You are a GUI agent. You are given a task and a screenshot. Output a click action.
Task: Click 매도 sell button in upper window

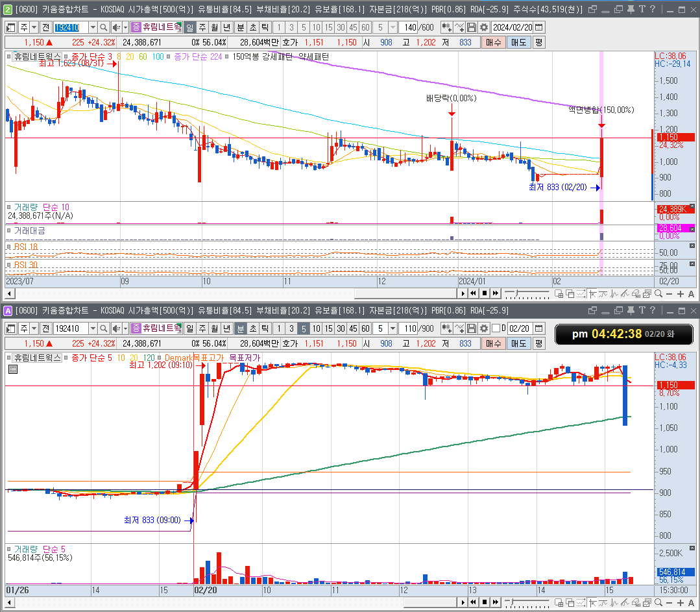click(519, 42)
